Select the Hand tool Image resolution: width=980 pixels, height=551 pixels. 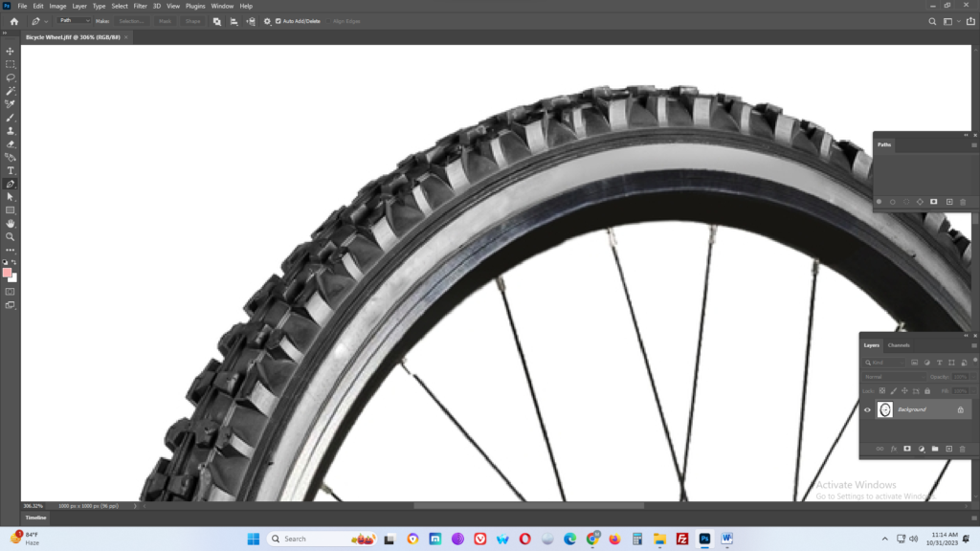10,224
